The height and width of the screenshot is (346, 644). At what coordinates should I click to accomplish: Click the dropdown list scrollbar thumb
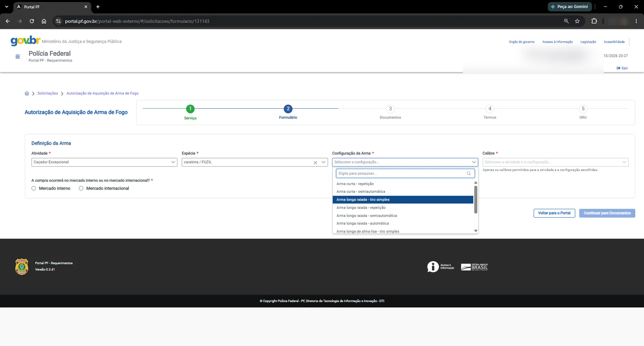click(x=476, y=199)
